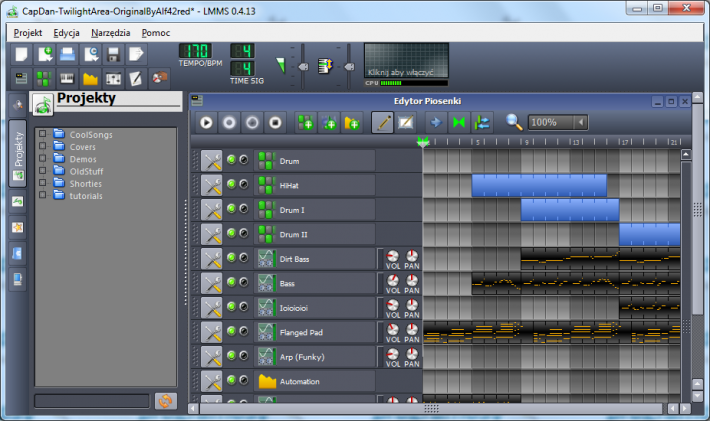Solo the Drum track

244,160
